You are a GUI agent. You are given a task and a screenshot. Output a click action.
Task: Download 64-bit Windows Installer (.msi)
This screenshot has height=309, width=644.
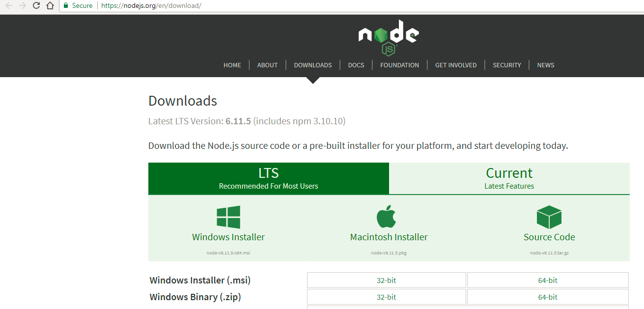tap(548, 281)
